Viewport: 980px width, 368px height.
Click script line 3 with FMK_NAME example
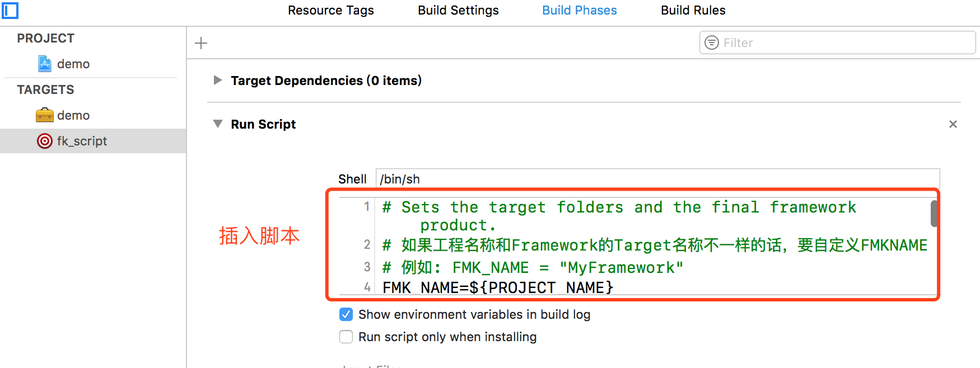533,267
